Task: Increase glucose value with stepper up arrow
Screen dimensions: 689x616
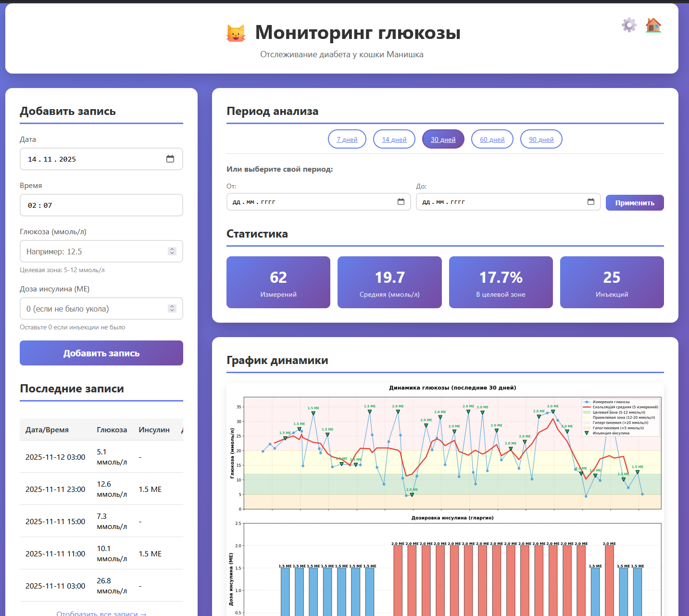Action: point(172,249)
